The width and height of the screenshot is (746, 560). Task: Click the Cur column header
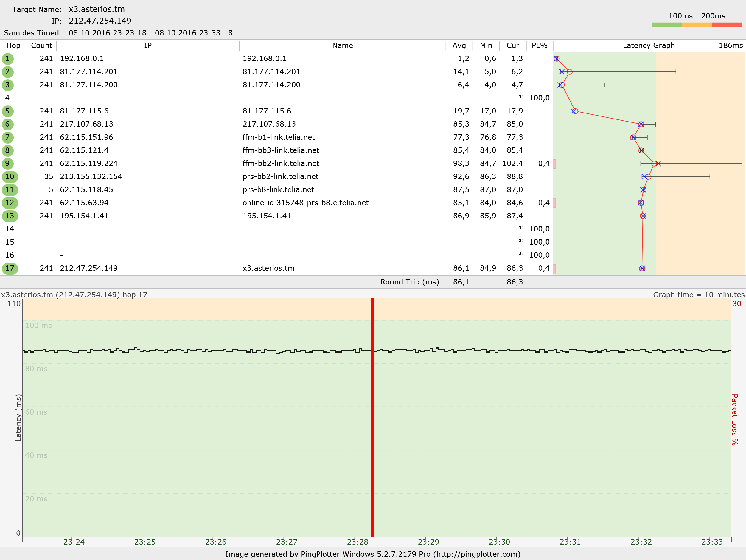[513, 46]
